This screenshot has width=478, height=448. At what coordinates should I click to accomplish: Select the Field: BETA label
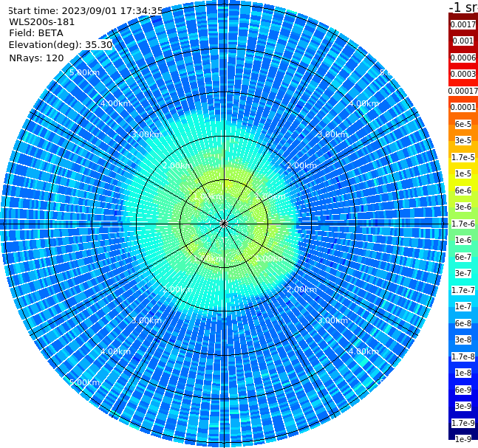tap(36, 33)
